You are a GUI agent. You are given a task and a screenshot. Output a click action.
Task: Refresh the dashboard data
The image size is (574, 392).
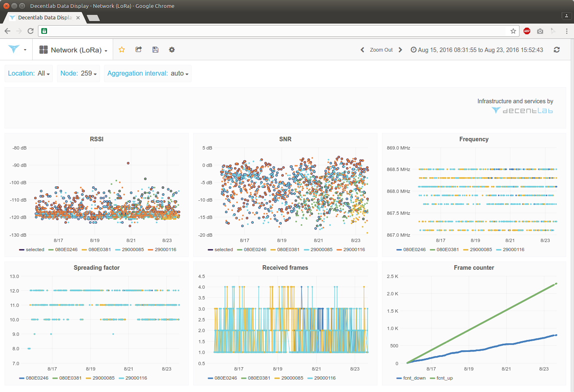(557, 50)
